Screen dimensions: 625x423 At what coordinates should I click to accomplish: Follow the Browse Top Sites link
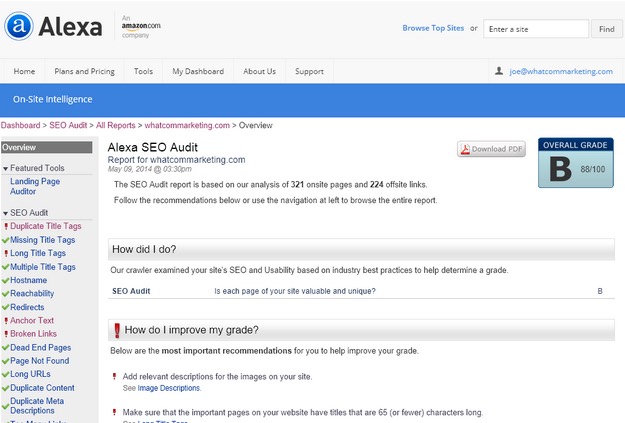tap(433, 28)
